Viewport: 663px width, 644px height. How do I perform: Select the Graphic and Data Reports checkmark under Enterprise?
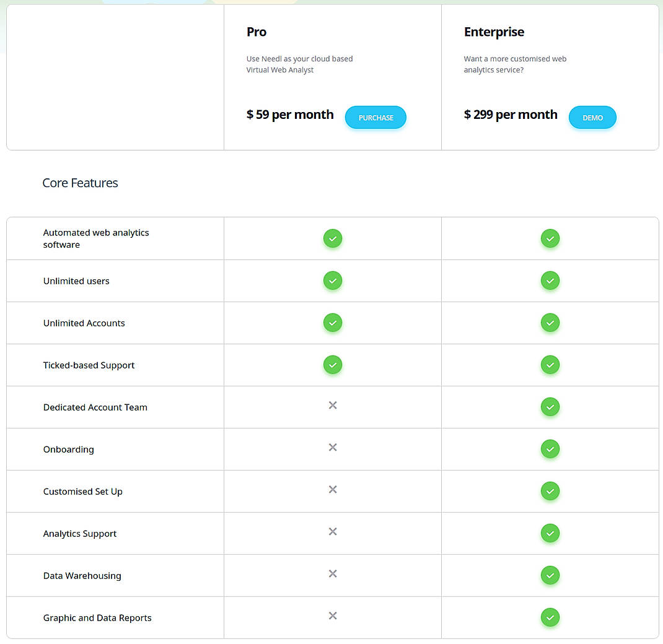coord(550,617)
